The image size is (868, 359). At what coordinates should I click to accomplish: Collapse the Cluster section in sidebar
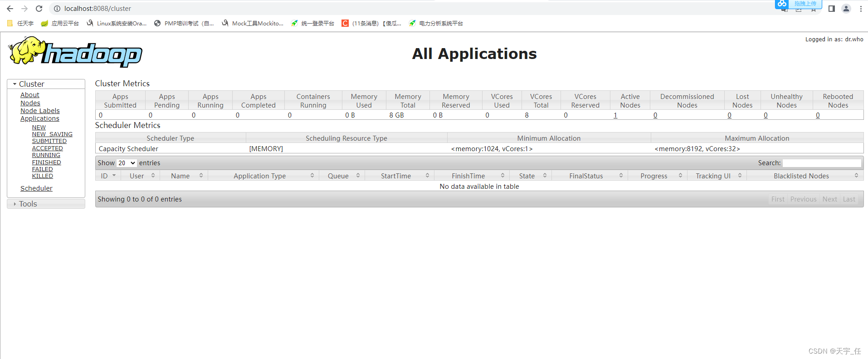click(x=15, y=84)
